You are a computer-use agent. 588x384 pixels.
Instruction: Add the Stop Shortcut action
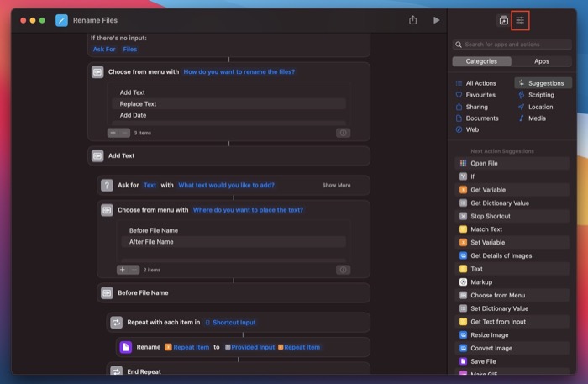pos(512,216)
